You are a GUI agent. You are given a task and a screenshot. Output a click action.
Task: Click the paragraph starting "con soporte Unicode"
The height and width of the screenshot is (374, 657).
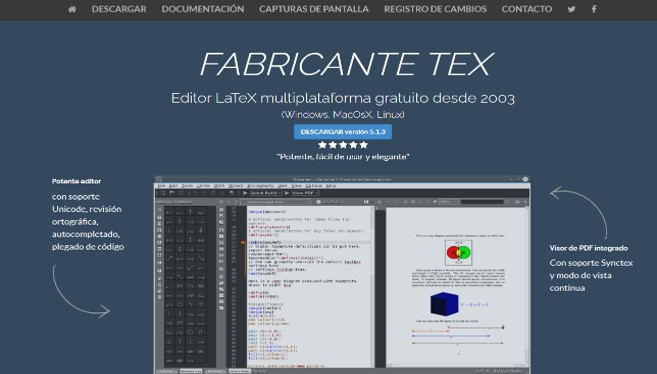[x=88, y=222]
